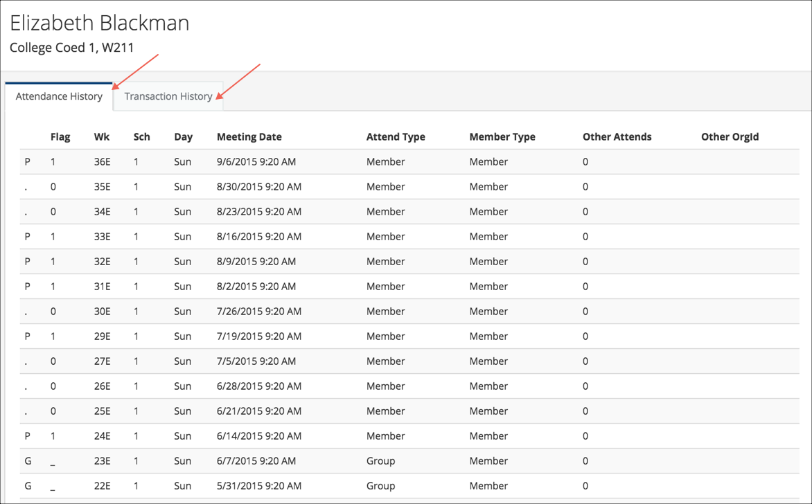
Task: Click week value 24E
Action: tap(102, 435)
